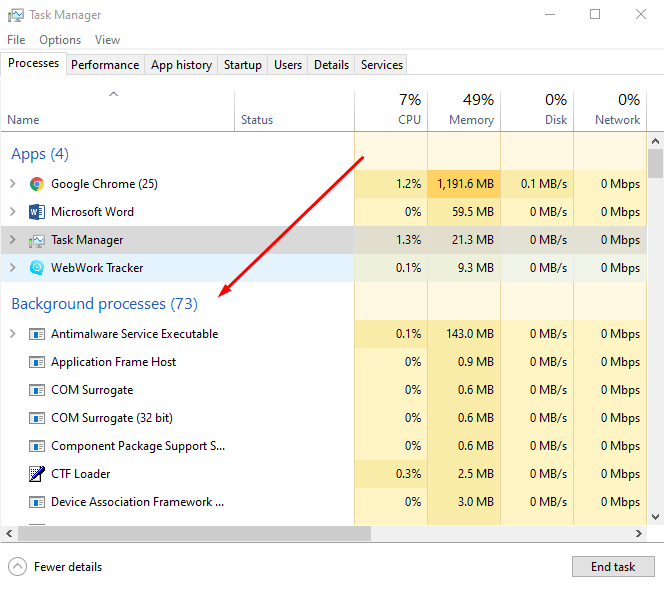664x590 pixels.
Task: Click Word's 59.5 MB memory value
Action: coord(473,212)
